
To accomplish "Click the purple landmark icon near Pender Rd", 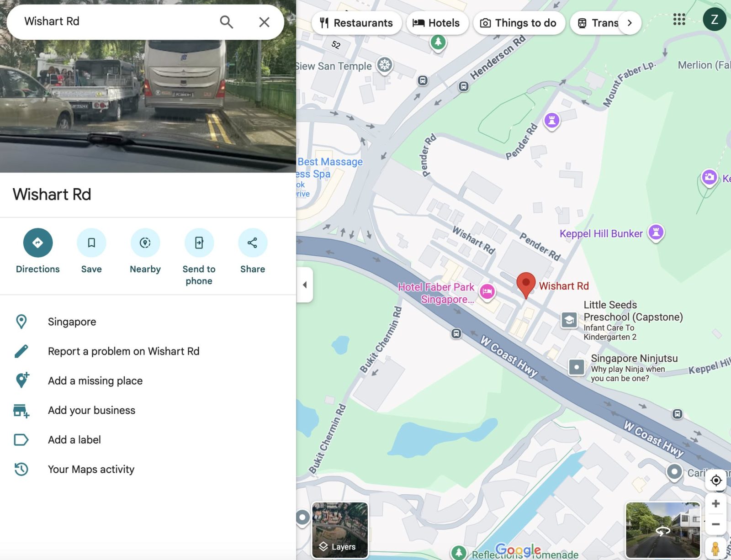I will coord(552,121).
